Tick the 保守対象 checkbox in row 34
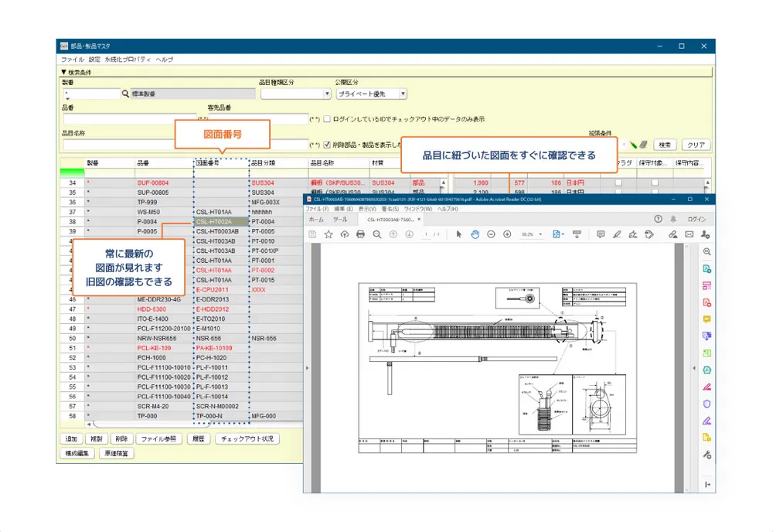The width and height of the screenshot is (773, 532). pyautogui.click(x=655, y=182)
